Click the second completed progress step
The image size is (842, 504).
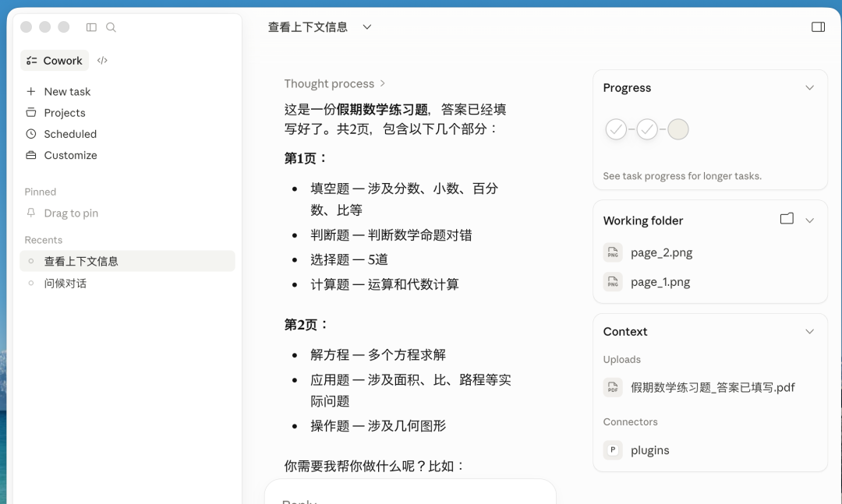click(x=647, y=129)
